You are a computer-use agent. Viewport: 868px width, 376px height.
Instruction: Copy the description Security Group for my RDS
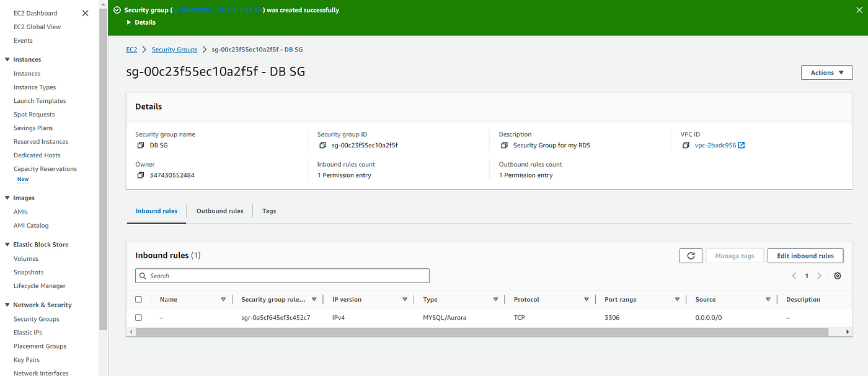(x=504, y=146)
